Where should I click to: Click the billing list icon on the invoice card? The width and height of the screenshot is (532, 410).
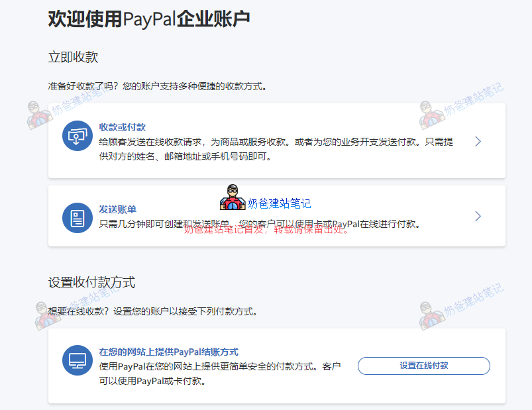tap(77, 217)
